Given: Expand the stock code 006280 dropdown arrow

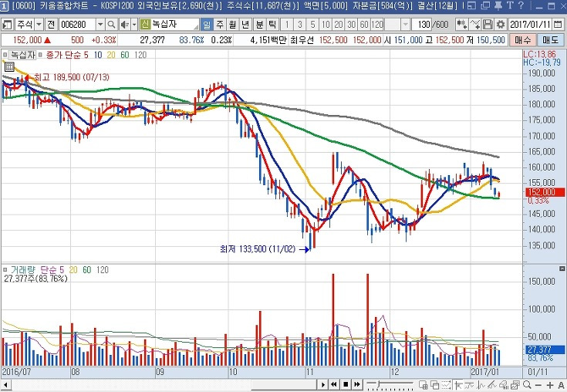Looking at the screenshot, I should (100, 25).
